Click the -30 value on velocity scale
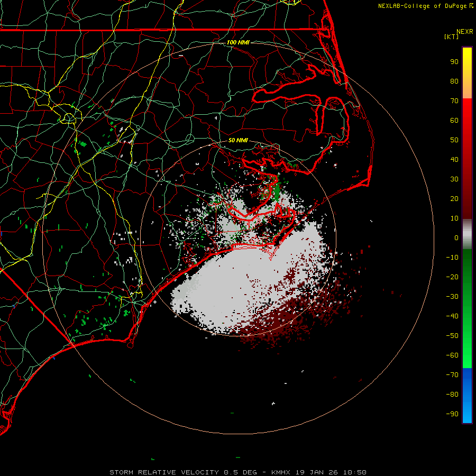 452,297
